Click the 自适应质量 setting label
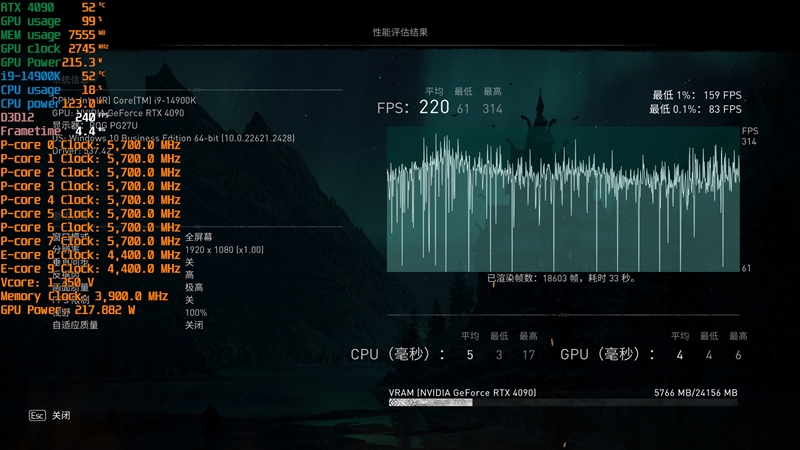Viewport: 800px width, 450px height. tap(75, 325)
